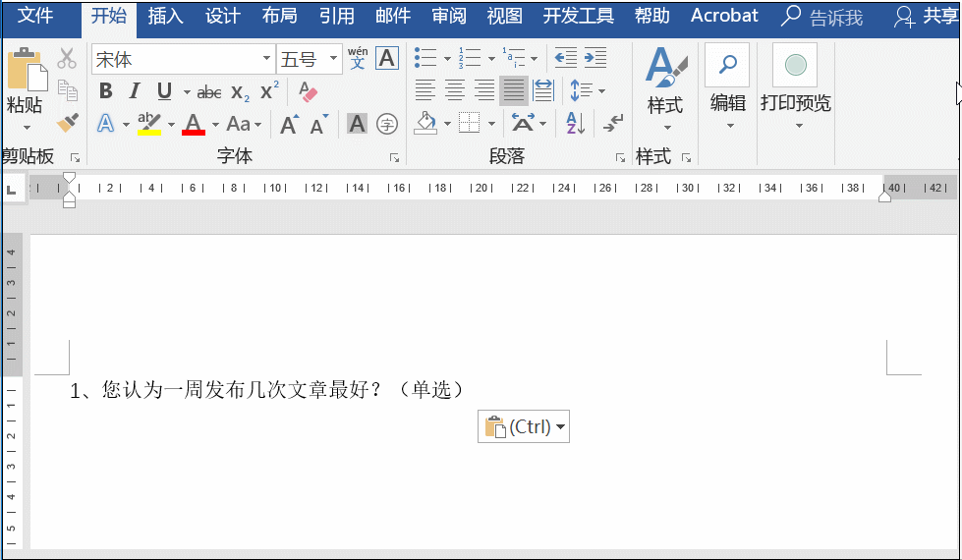
Task: Toggle subscript formatting
Action: (240, 92)
